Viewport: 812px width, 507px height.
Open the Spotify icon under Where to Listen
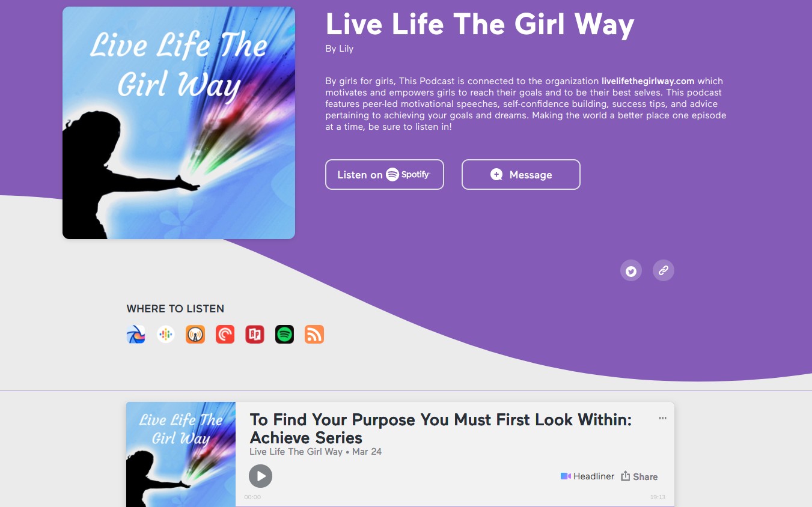click(285, 335)
